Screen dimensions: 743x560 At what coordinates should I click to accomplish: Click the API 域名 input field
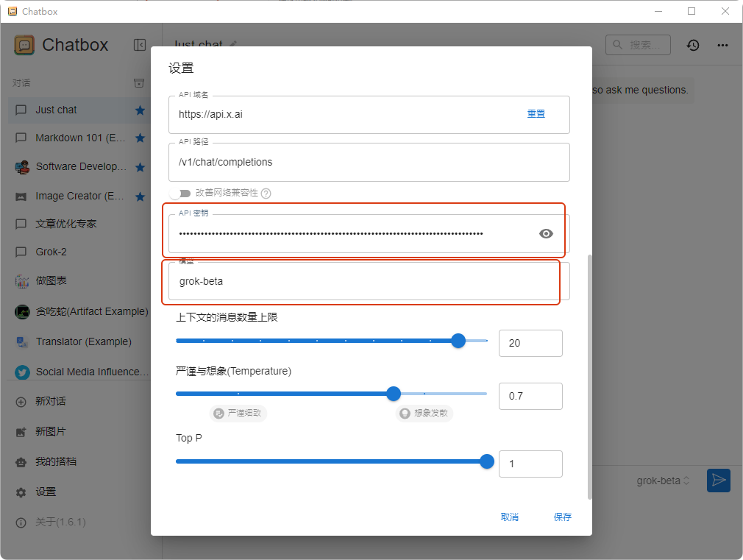369,115
